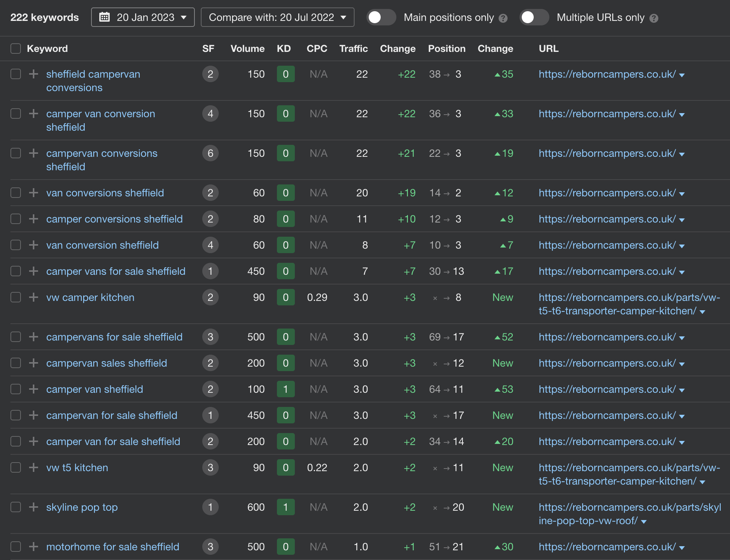The height and width of the screenshot is (560, 730).
Task: Click SF badge for sheffield campervan conversions
Action: tap(210, 74)
